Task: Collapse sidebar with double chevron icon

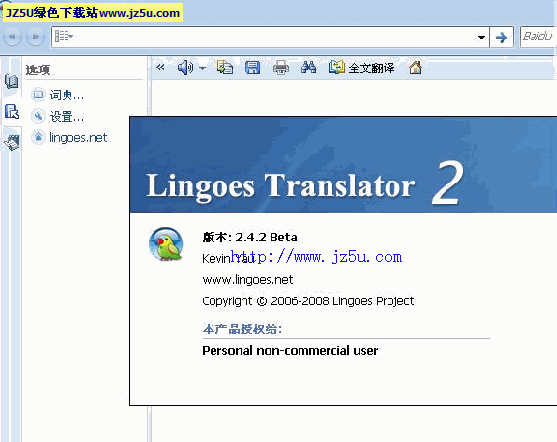Action: pyautogui.click(x=160, y=67)
